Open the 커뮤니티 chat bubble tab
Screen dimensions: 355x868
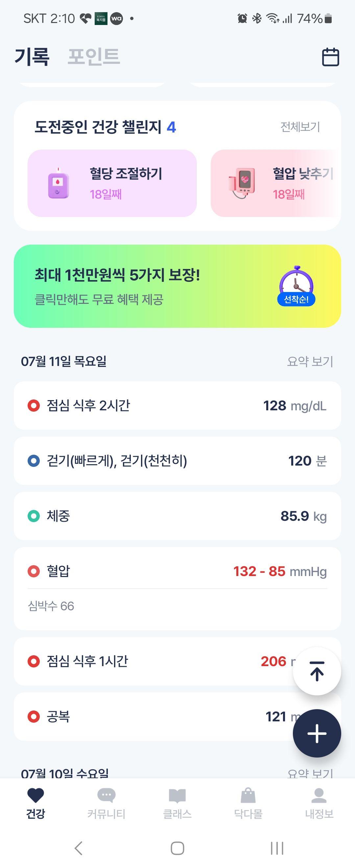[106, 804]
